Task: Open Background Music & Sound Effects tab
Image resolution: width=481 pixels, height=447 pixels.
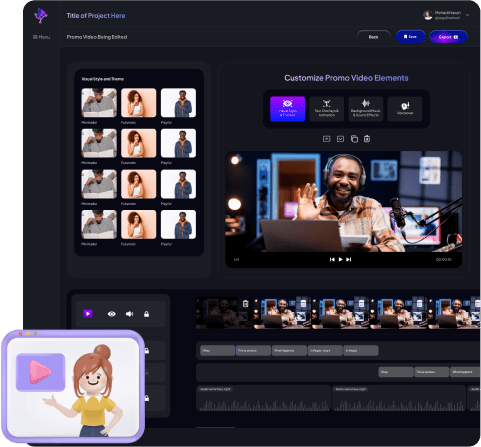Action: pos(366,109)
